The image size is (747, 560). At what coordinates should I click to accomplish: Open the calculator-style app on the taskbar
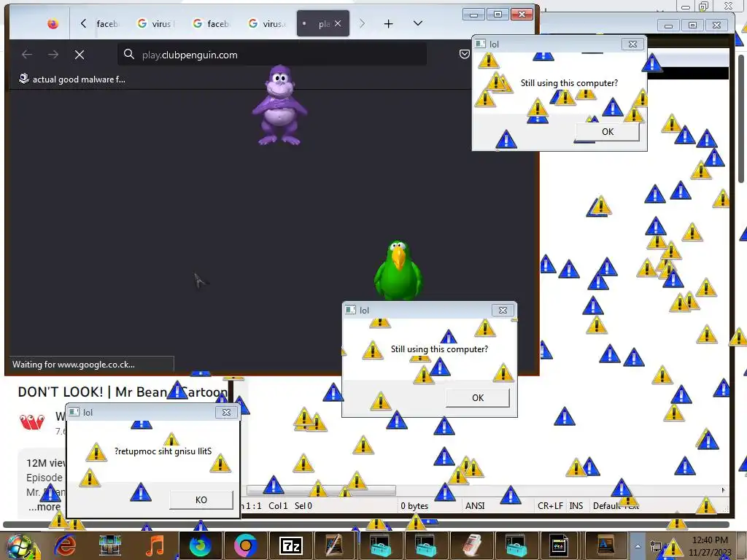point(472,545)
